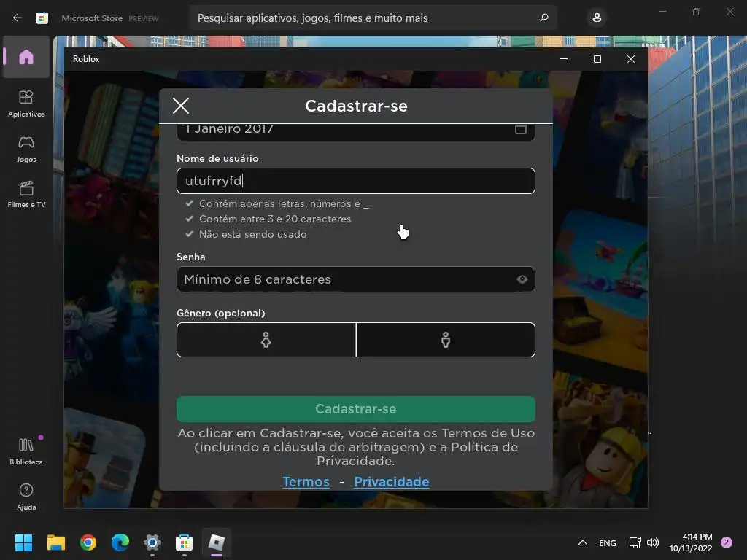
Task: Toggle password visibility eye icon
Action: [522, 279]
